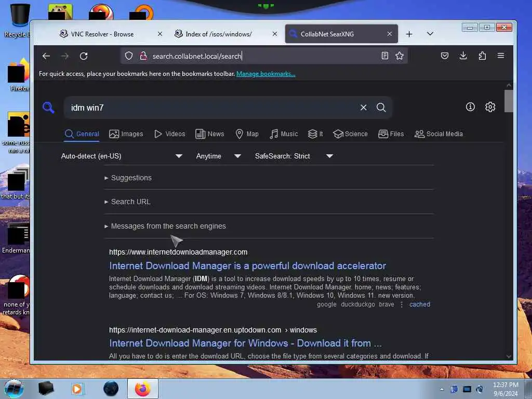Viewport: 532px width, 399px height.
Task: Switch to the News search category
Action: (x=210, y=134)
